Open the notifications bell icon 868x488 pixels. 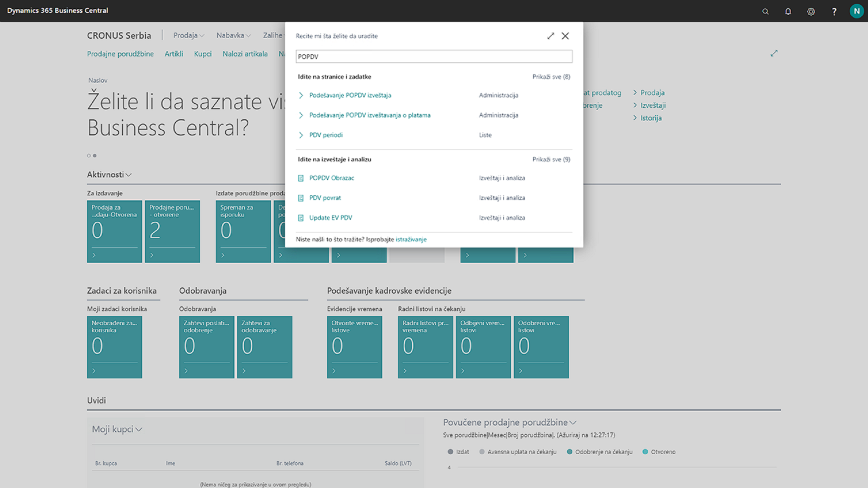pyautogui.click(x=788, y=11)
